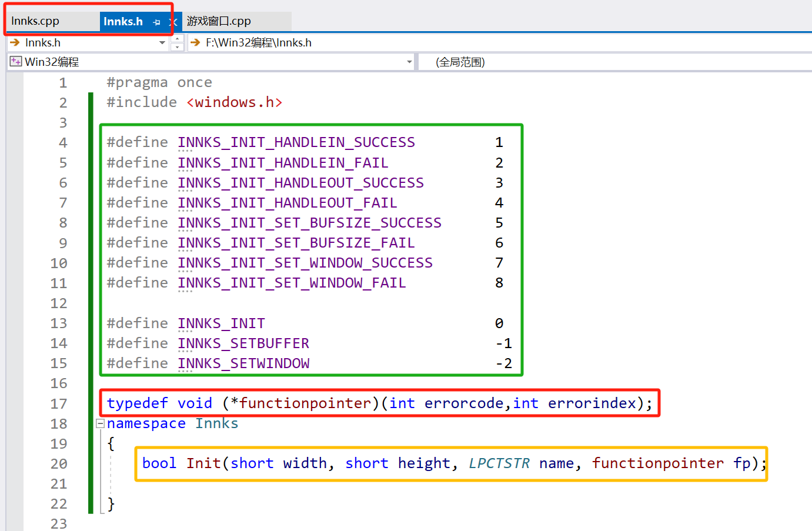Screen dimensions: 812x531
Task: Click on INNKS_INIT_HANDLEOUT_SUCCESS macro
Action: [x=300, y=182]
